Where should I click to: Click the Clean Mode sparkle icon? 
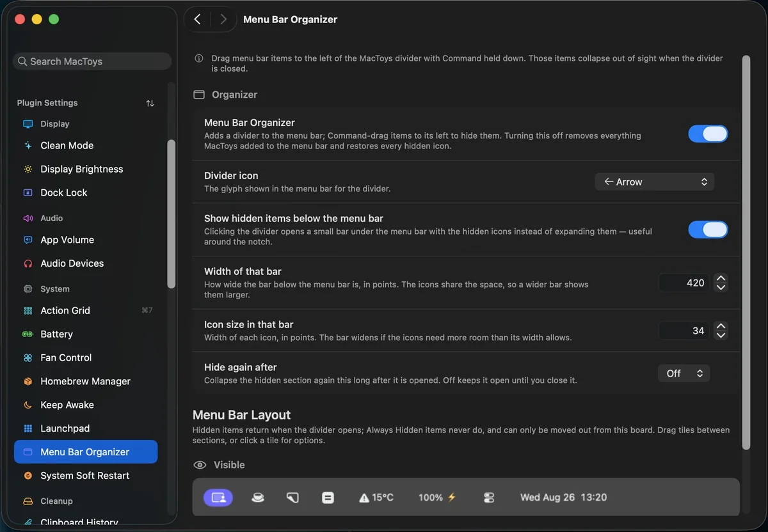pyautogui.click(x=28, y=146)
